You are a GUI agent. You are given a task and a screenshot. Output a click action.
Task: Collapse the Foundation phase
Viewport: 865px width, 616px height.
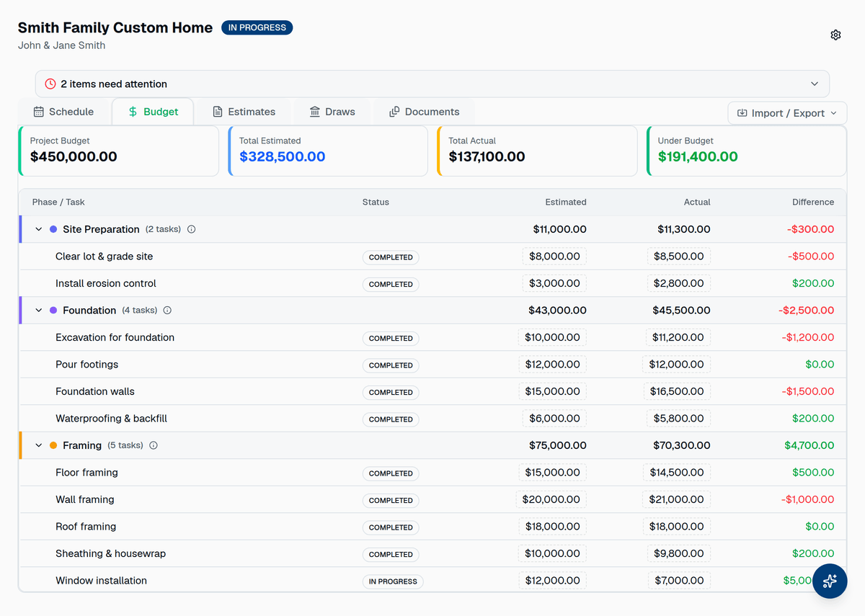(x=39, y=311)
